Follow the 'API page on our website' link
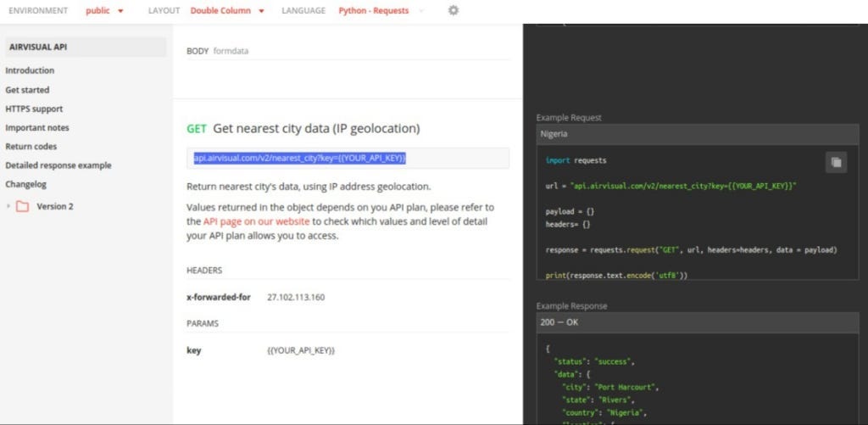This screenshot has height=425, width=868. (x=256, y=221)
